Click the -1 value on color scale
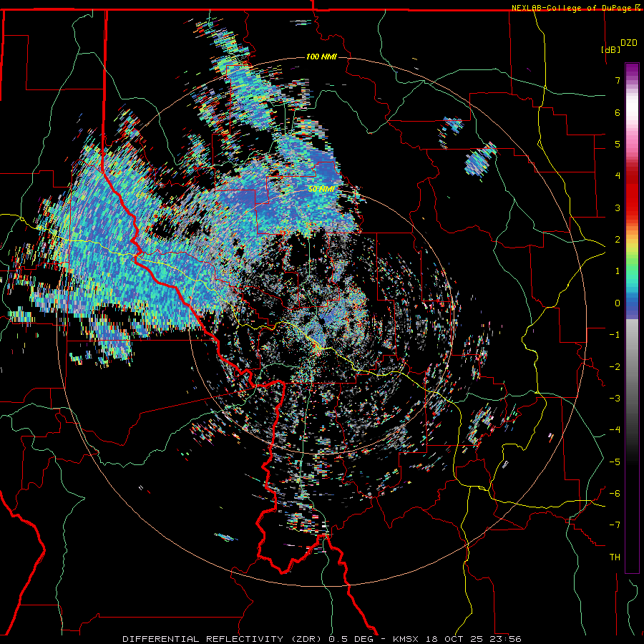Screen dimensions: 644x644 tap(615, 335)
